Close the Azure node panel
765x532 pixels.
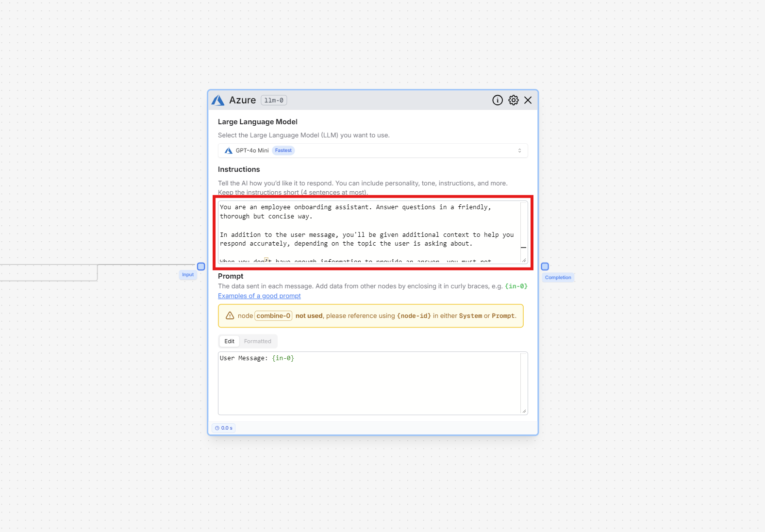[528, 100]
